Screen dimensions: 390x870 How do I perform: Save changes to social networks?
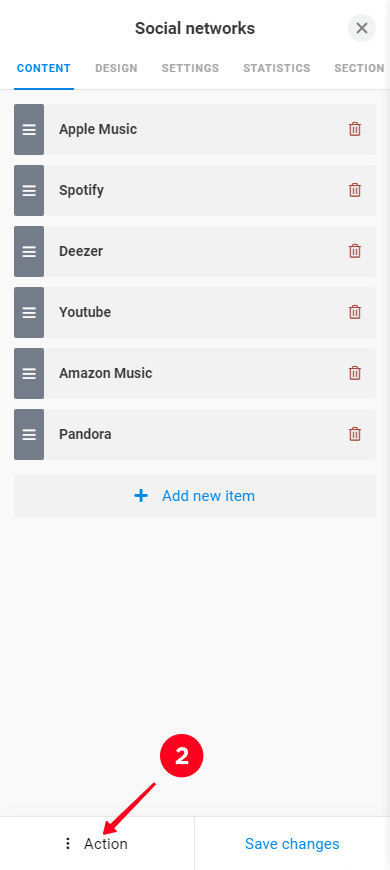coord(292,843)
